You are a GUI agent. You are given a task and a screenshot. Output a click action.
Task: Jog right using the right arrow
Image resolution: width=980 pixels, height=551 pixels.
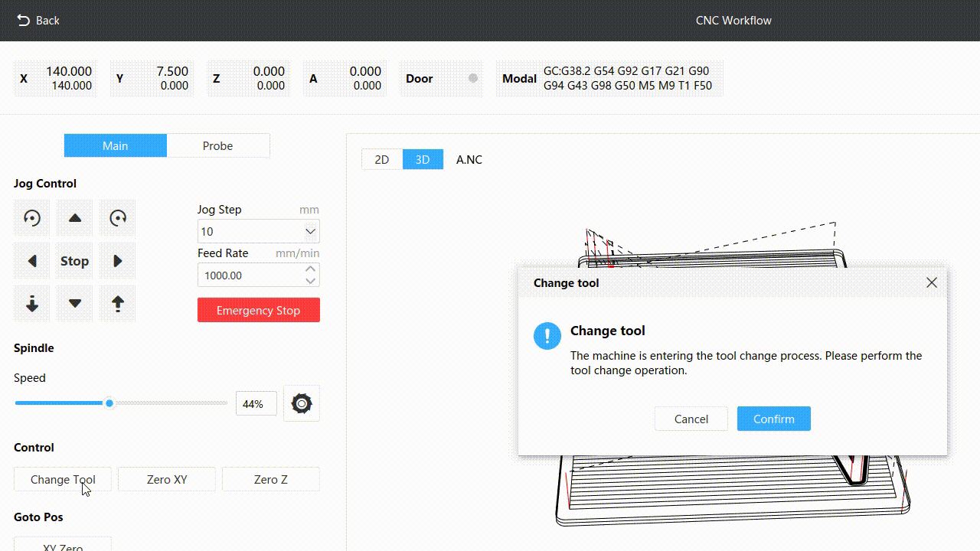117,261
